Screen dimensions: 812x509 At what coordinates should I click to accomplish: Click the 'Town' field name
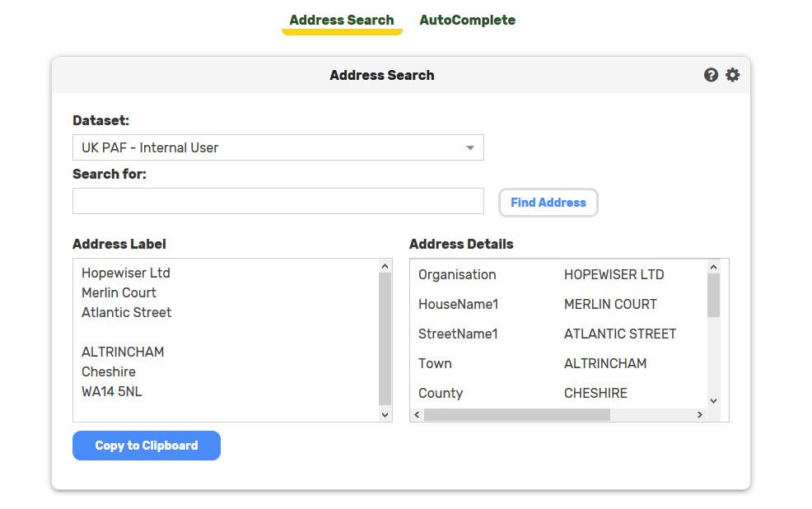point(435,363)
